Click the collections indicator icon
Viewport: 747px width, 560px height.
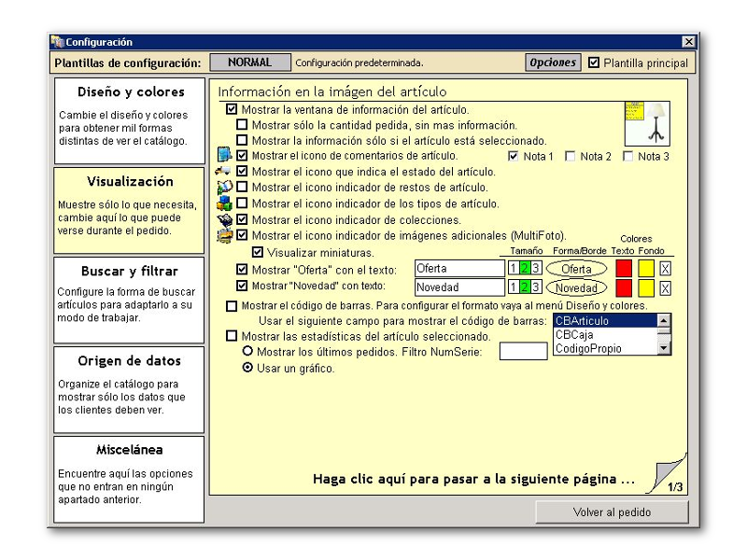[x=224, y=219]
